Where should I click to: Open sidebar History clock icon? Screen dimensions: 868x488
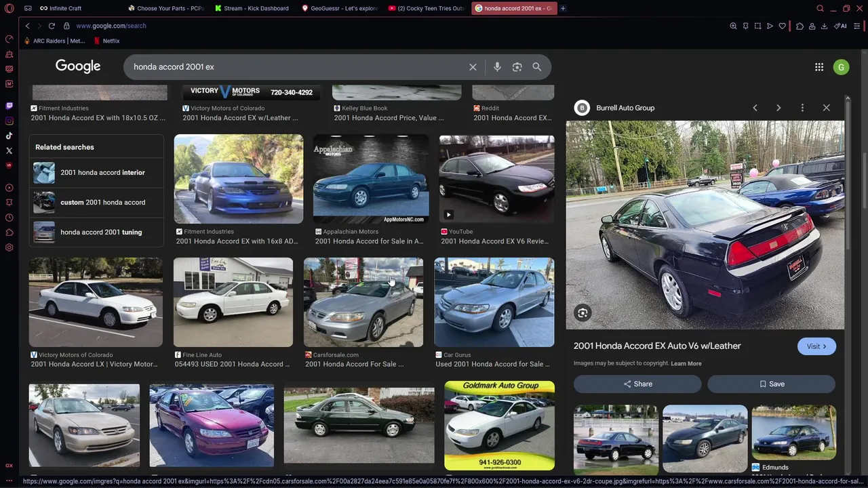coord(9,218)
